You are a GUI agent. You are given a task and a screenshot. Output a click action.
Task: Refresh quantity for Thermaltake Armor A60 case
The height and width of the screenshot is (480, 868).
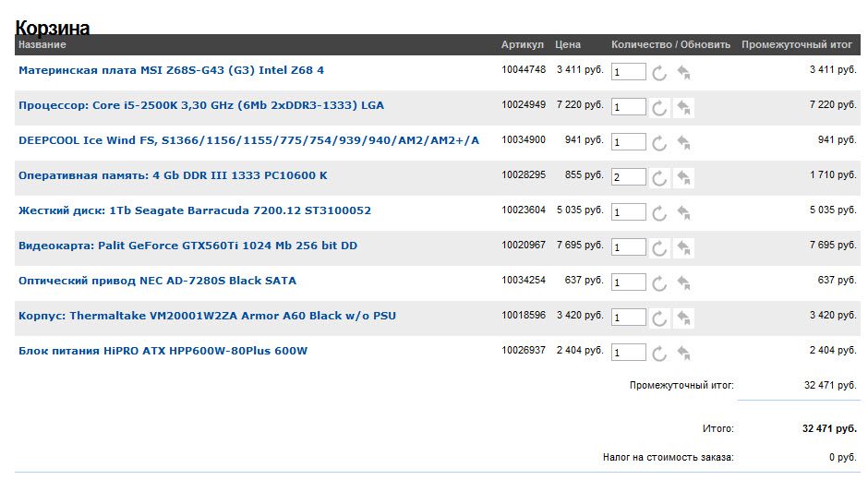[658, 318]
